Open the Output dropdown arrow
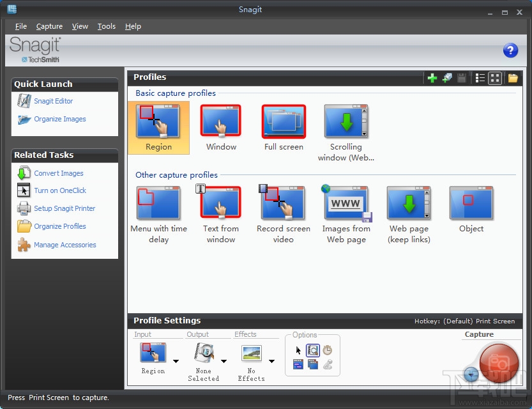 pyautogui.click(x=224, y=361)
